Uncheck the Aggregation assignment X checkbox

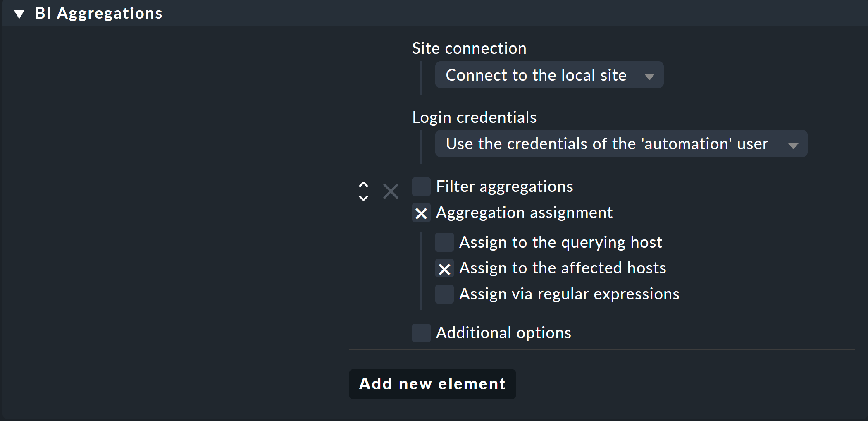click(421, 213)
